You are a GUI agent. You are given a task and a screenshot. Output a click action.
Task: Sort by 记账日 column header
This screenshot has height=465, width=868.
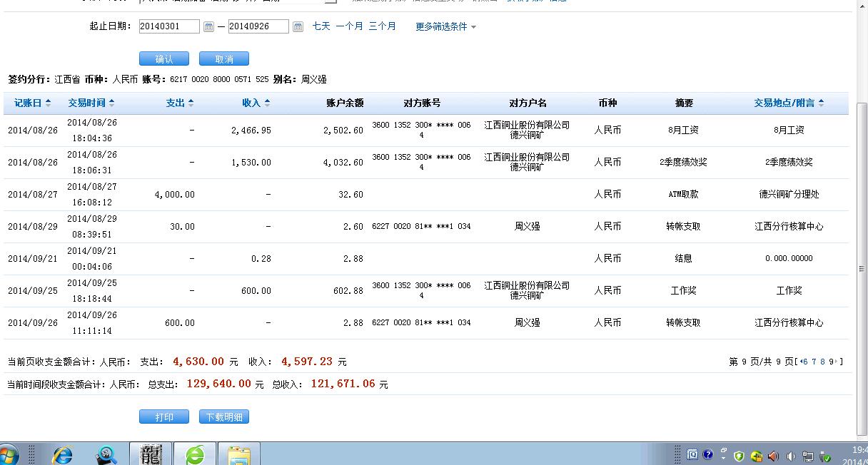32,103
